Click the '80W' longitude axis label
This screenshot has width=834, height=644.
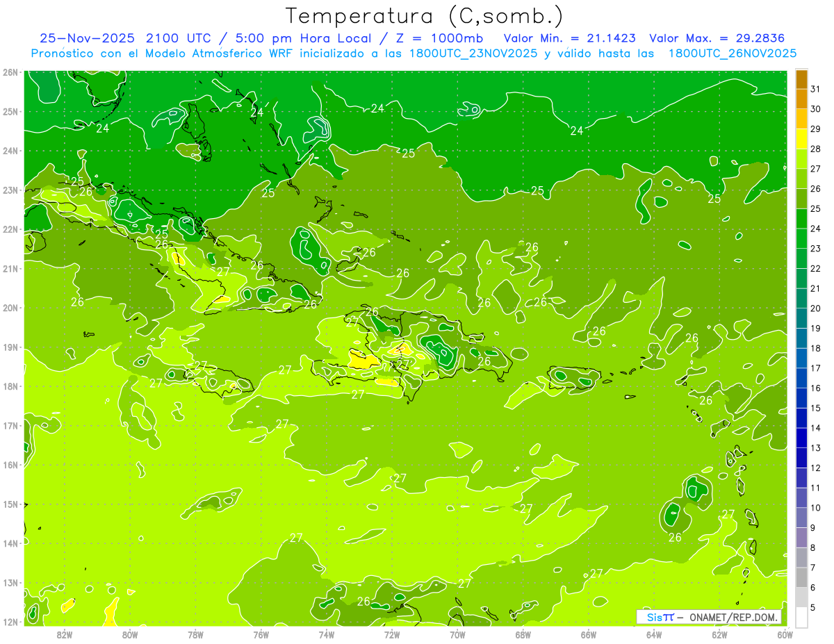[130, 634]
